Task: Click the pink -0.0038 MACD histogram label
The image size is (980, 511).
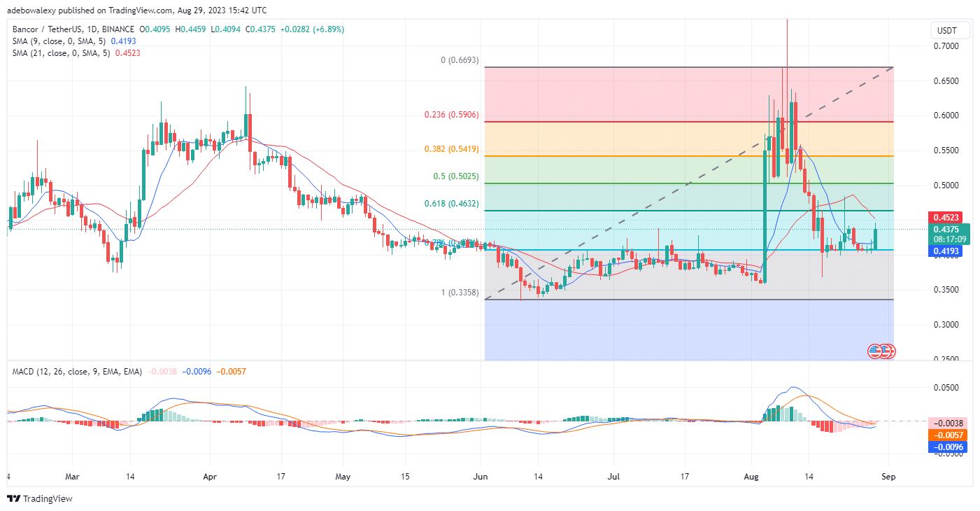Action: 948,423
